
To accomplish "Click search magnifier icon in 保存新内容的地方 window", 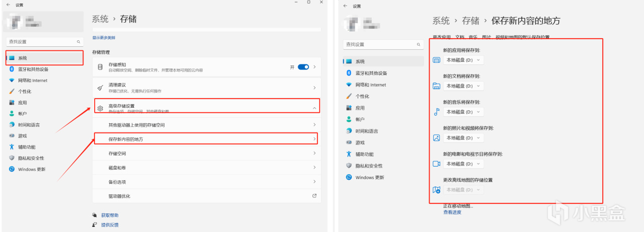I will pyautogui.click(x=418, y=45).
